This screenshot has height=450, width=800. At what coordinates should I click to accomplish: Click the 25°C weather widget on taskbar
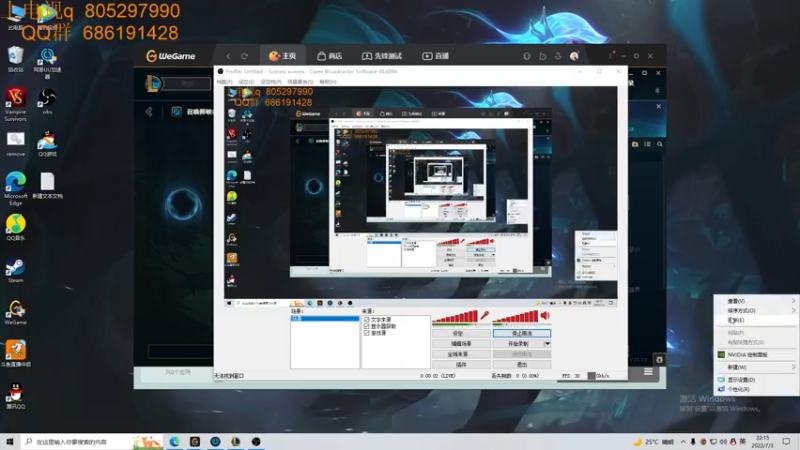click(x=654, y=442)
